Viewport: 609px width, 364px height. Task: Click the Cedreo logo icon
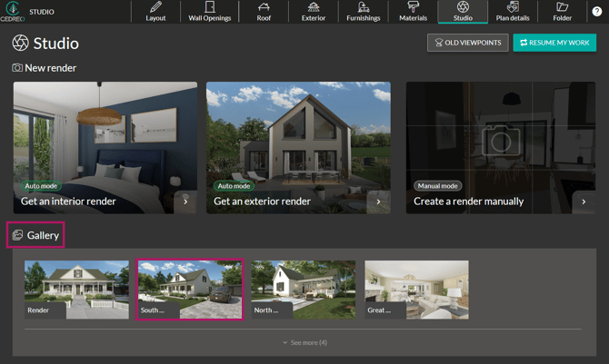pos(13,11)
